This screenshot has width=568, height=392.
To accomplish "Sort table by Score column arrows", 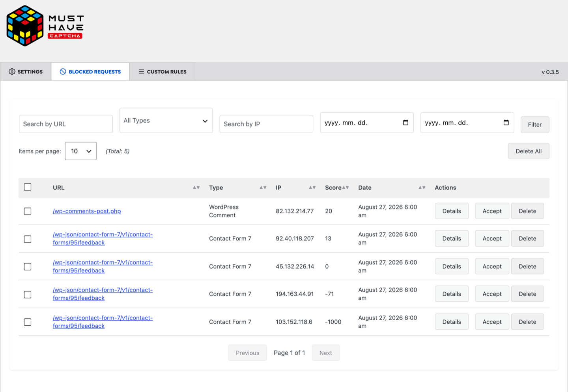I will (346, 188).
